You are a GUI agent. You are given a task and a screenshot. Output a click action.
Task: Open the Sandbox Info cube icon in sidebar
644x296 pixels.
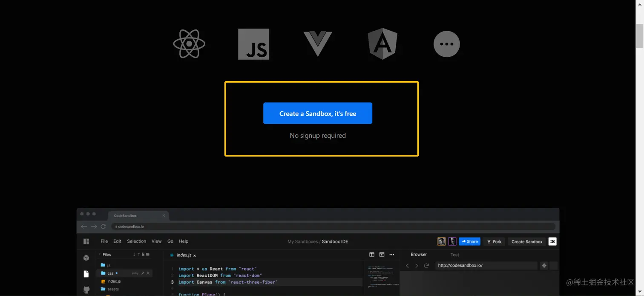(x=86, y=258)
